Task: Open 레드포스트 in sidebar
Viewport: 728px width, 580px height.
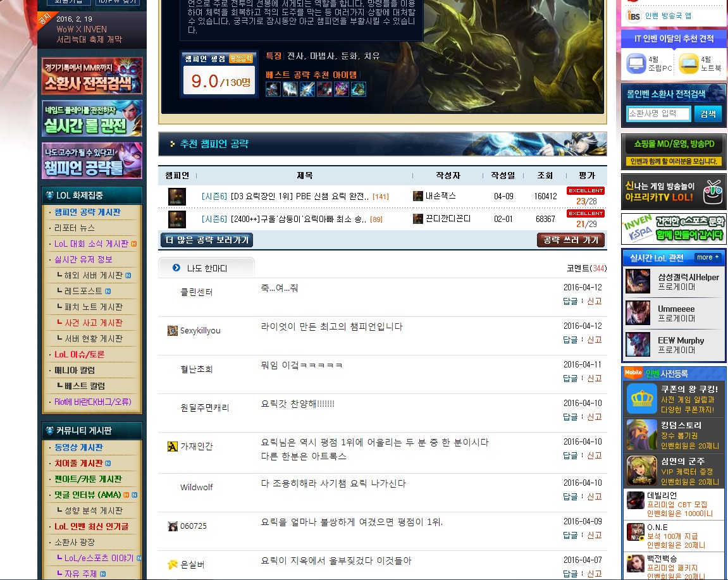Action: [x=83, y=291]
